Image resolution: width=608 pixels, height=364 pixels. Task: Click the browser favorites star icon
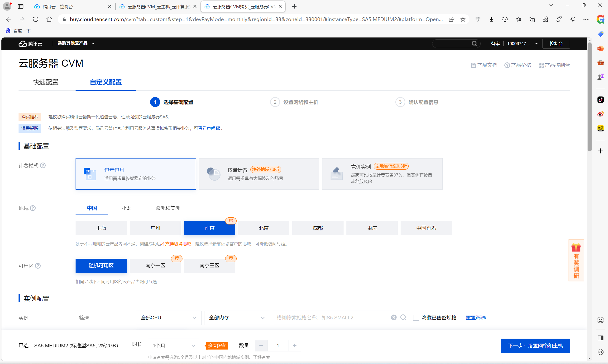tap(463, 19)
